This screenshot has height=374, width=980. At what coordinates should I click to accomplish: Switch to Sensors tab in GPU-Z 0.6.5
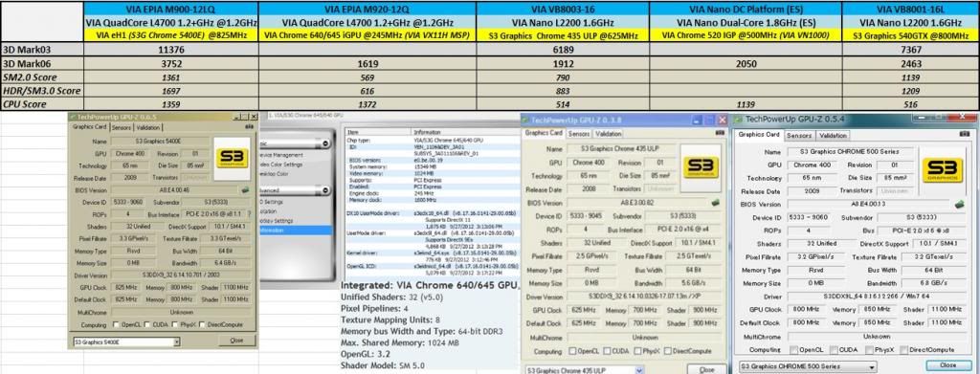point(122,127)
